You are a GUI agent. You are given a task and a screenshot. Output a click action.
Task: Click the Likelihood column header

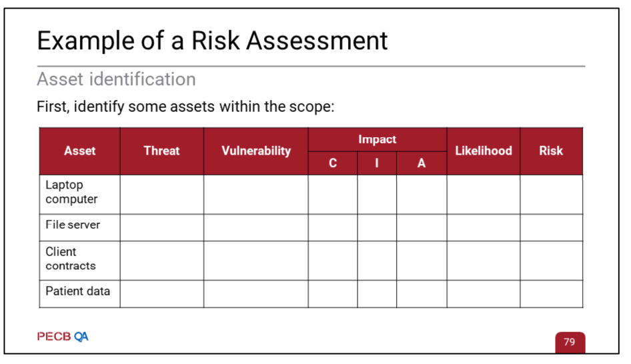point(484,151)
